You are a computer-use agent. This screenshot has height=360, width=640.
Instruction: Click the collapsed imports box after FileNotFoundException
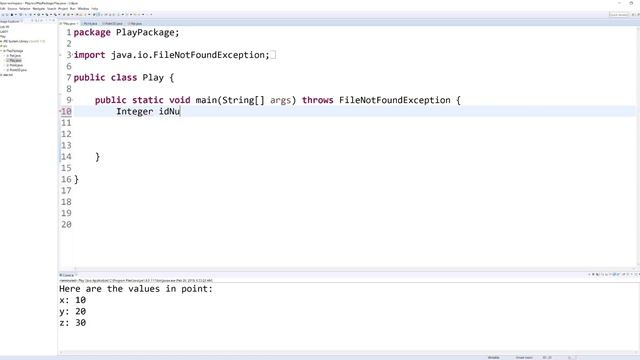(x=273, y=55)
